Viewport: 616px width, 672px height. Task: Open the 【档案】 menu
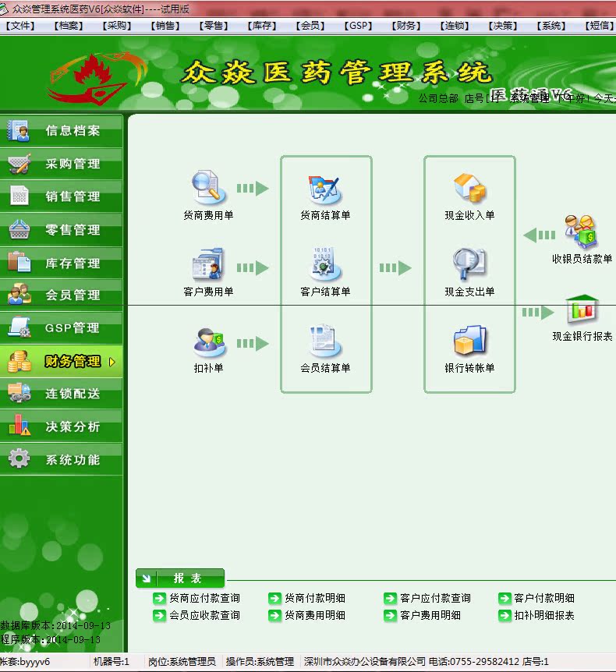click(x=69, y=25)
